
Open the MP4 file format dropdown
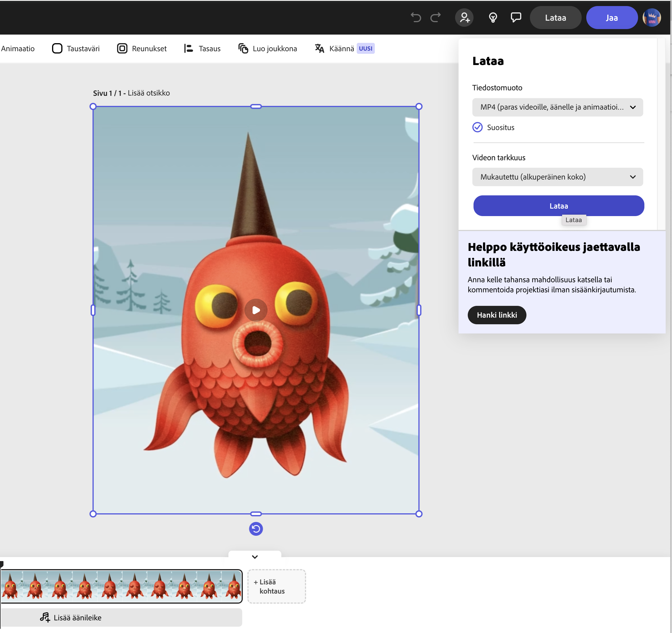[558, 107]
